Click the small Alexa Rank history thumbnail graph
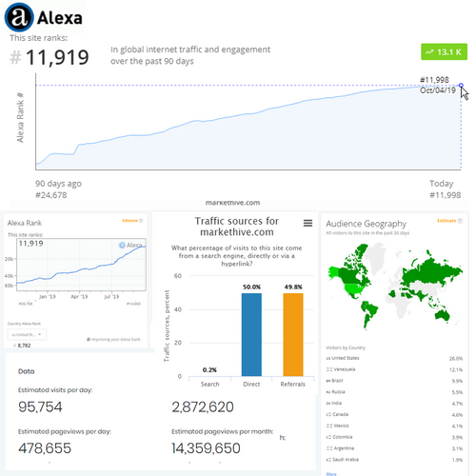 click(81, 265)
